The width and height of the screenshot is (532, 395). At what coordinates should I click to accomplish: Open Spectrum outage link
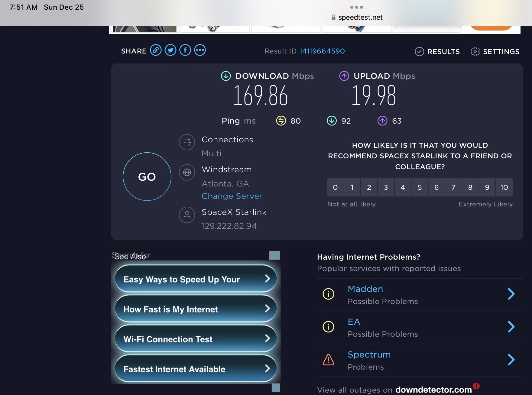(x=369, y=355)
